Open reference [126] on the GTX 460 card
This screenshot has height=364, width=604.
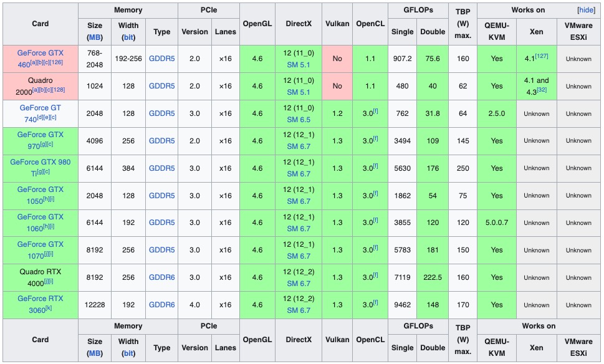56,62
